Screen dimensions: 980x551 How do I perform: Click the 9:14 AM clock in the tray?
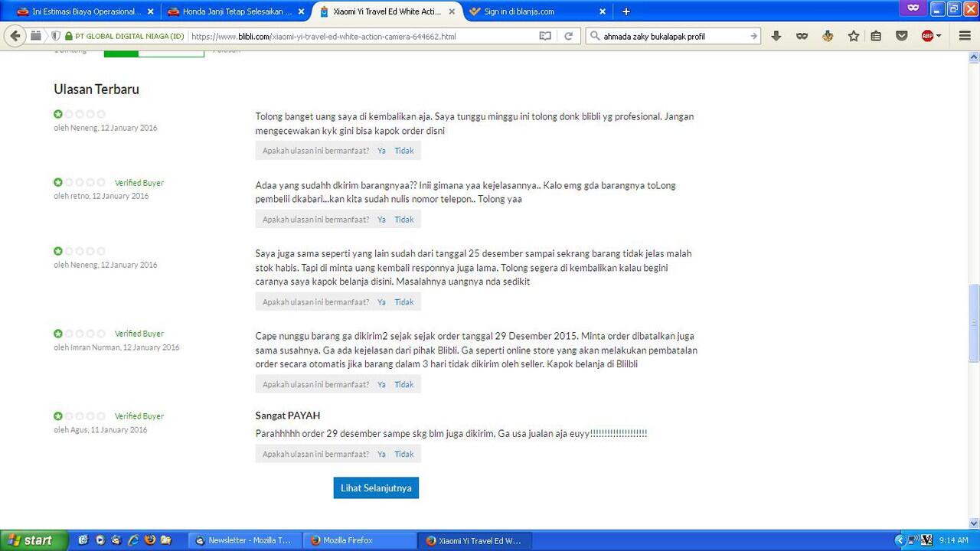tap(953, 540)
